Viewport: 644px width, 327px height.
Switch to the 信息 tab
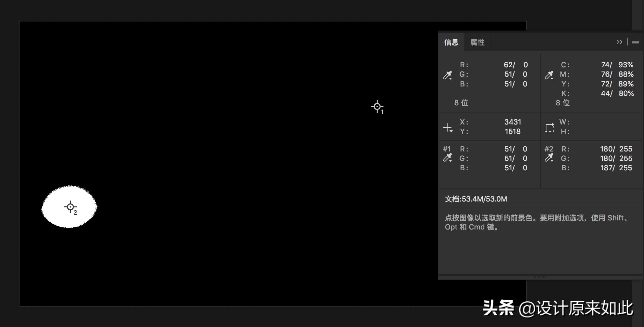451,42
